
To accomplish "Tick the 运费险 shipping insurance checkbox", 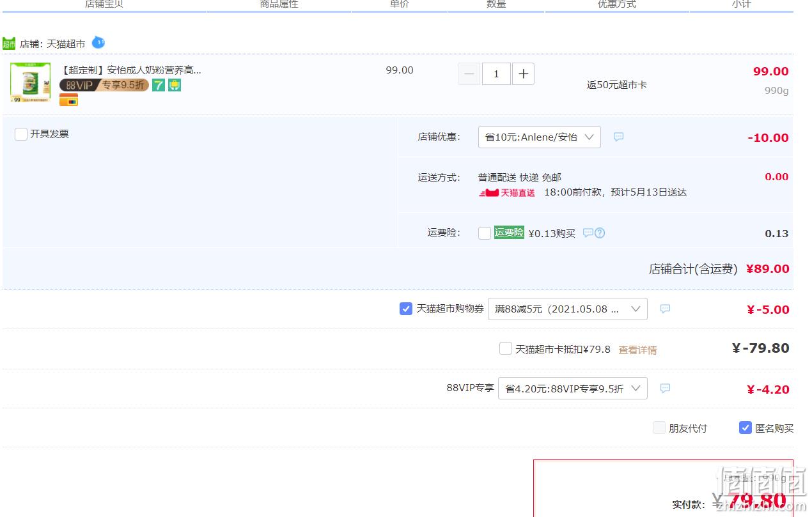I will point(485,233).
